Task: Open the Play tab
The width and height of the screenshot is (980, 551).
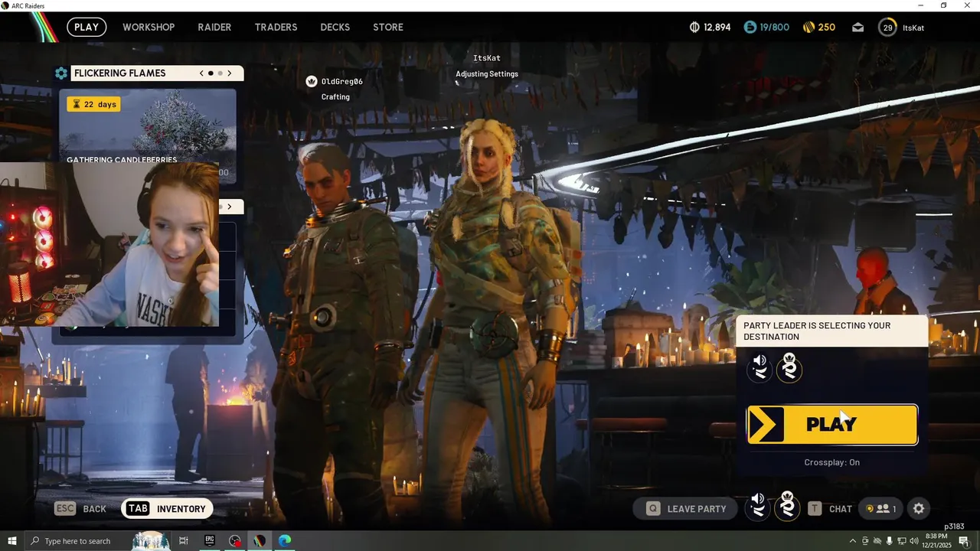Action: [x=87, y=27]
